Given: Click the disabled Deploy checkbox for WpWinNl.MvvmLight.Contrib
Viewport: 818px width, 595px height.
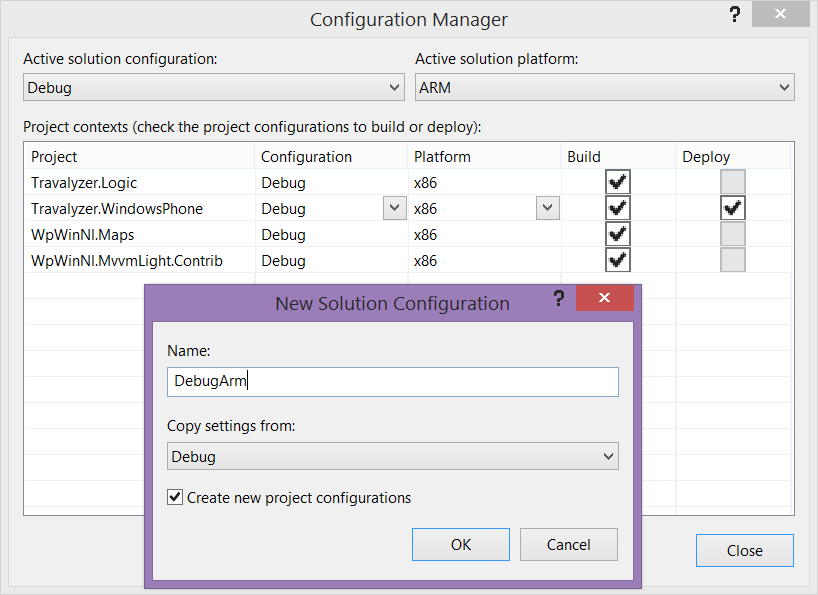Looking at the screenshot, I should click(x=732, y=260).
